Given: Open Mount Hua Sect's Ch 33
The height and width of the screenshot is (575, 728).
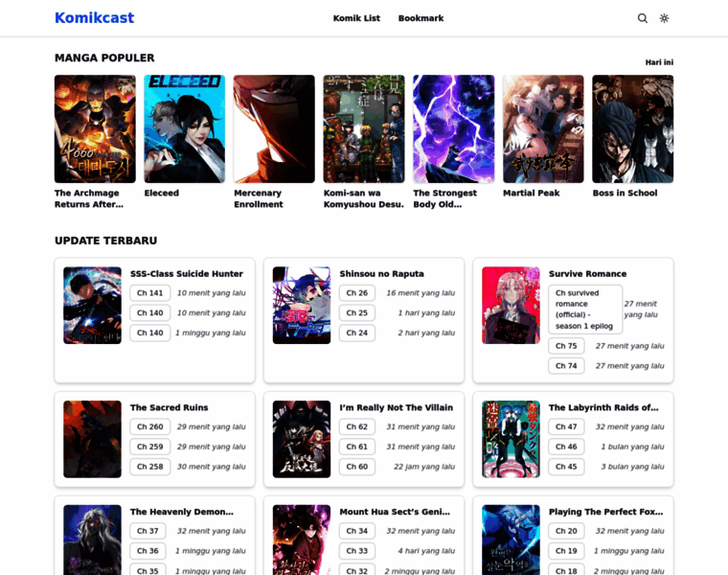Looking at the screenshot, I should tap(357, 551).
